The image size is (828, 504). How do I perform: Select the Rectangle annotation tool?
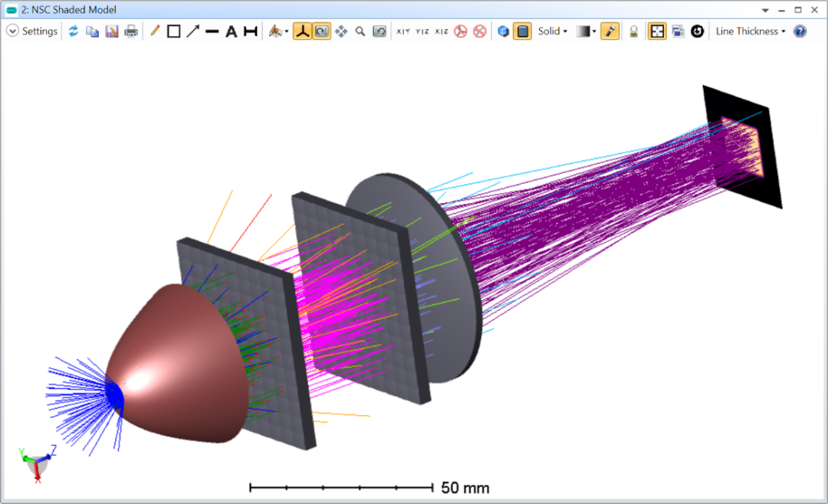(x=174, y=31)
